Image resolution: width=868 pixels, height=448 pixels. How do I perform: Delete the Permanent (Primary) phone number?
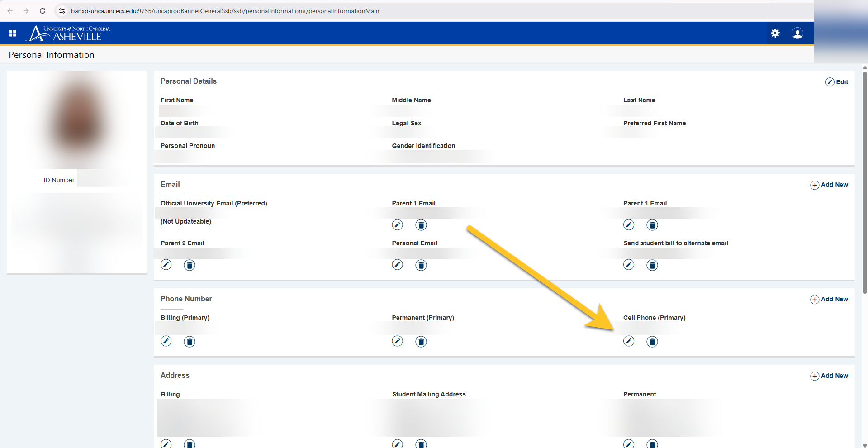tap(421, 342)
